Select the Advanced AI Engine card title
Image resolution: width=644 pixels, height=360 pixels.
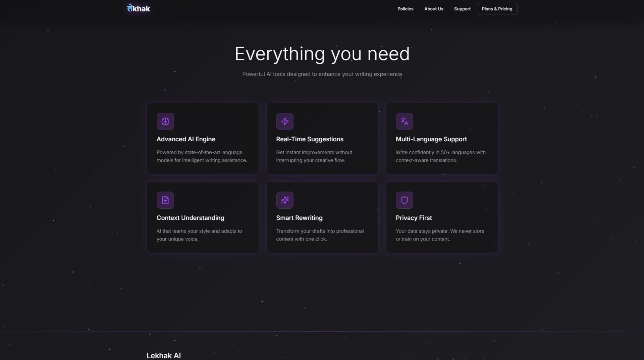point(186,139)
